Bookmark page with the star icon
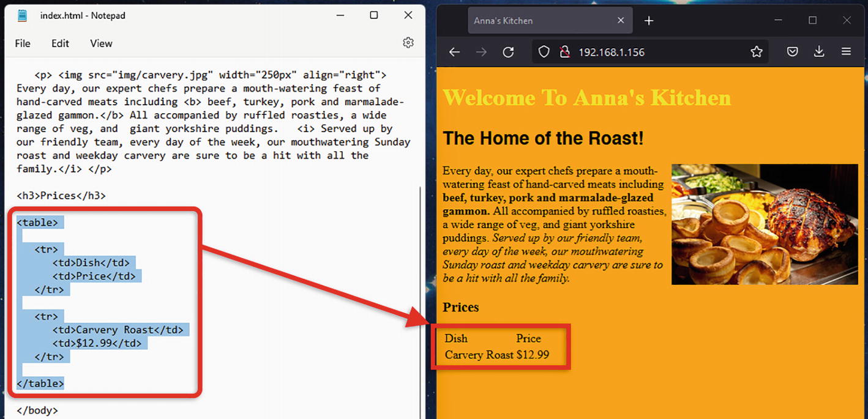Image resolution: width=868 pixels, height=419 pixels. click(x=757, y=52)
